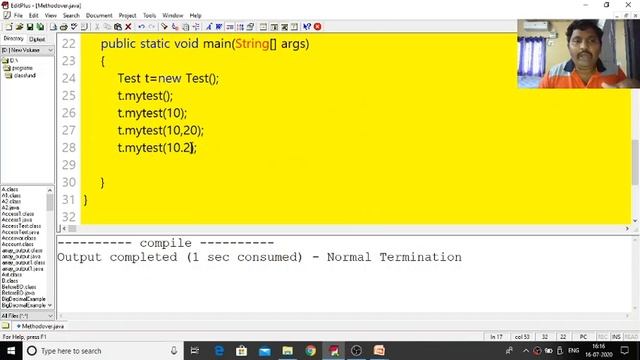Click the Save All toolbar icon
The image size is (640, 360).
pos(40,27)
